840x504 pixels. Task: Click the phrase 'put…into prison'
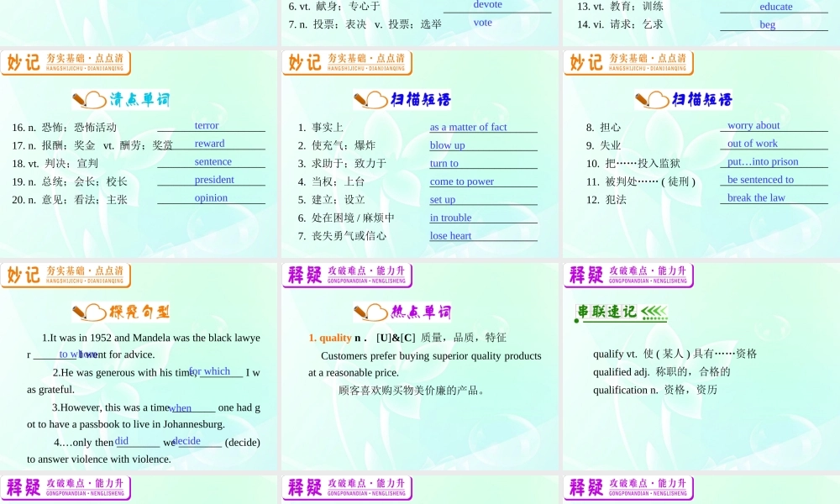click(x=763, y=162)
